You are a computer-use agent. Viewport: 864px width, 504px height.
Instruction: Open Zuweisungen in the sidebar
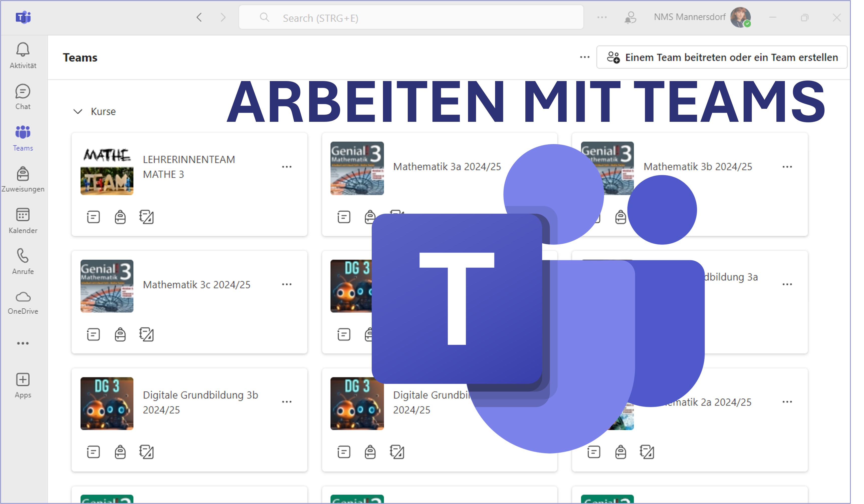(23, 179)
